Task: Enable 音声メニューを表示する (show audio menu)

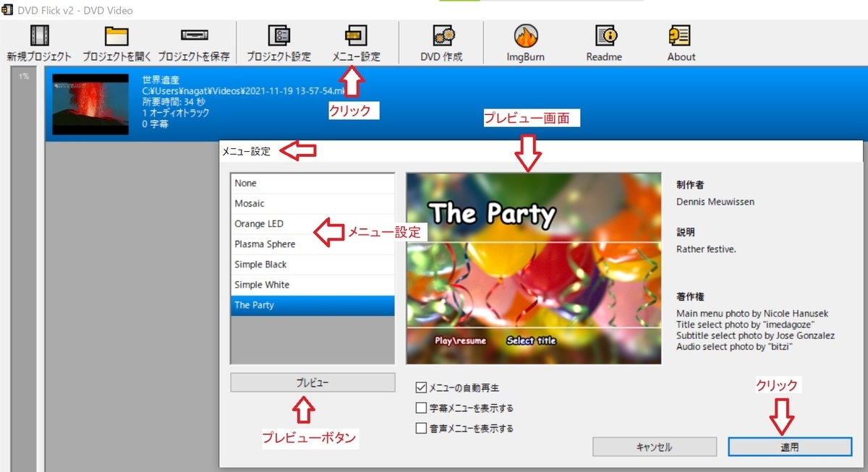Action: [x=420, y=428]
